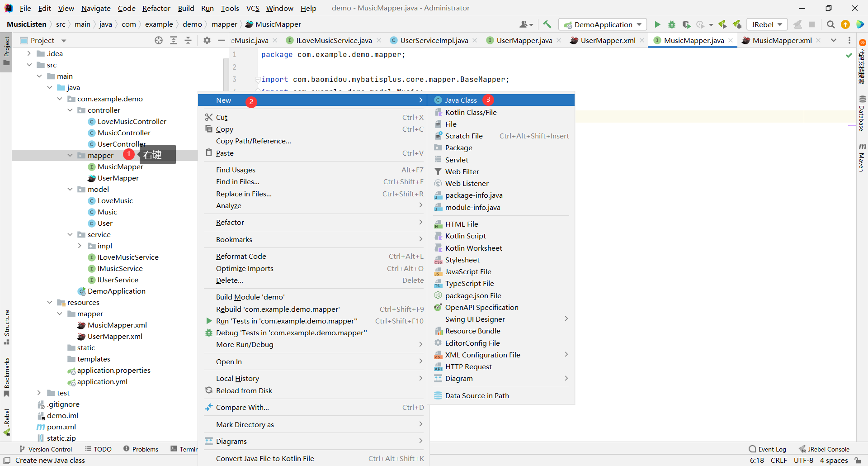Open the JRebel configuration dropdown

767,24
